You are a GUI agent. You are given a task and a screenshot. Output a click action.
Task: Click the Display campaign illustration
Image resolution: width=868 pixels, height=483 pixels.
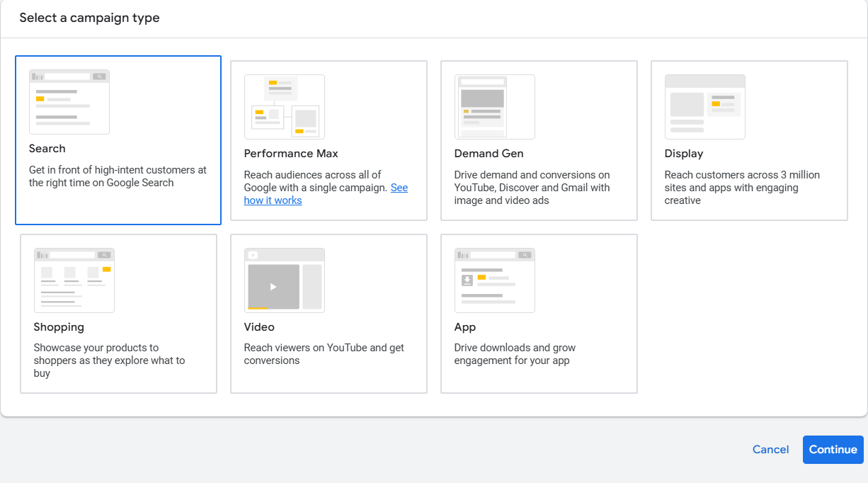[x=705, y=107]
